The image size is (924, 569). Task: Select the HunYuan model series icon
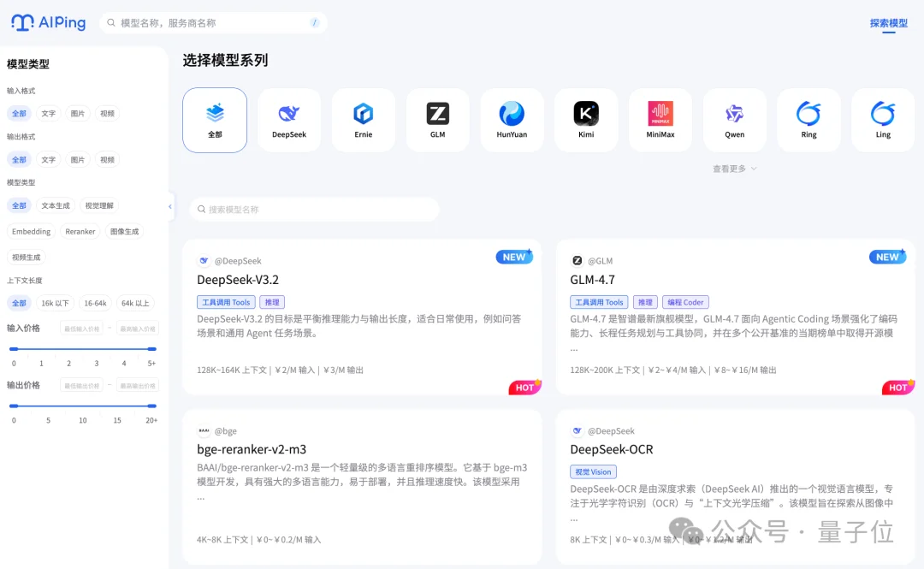pos(512,119)
